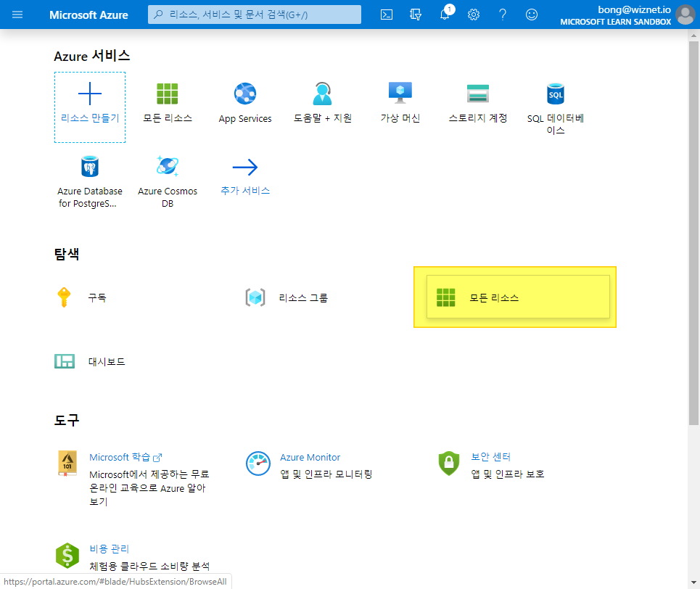The width and height of the screenshot is (700, 589).
Task: Open 도움말 + 지원 icon
Action: tap(322, 94)
